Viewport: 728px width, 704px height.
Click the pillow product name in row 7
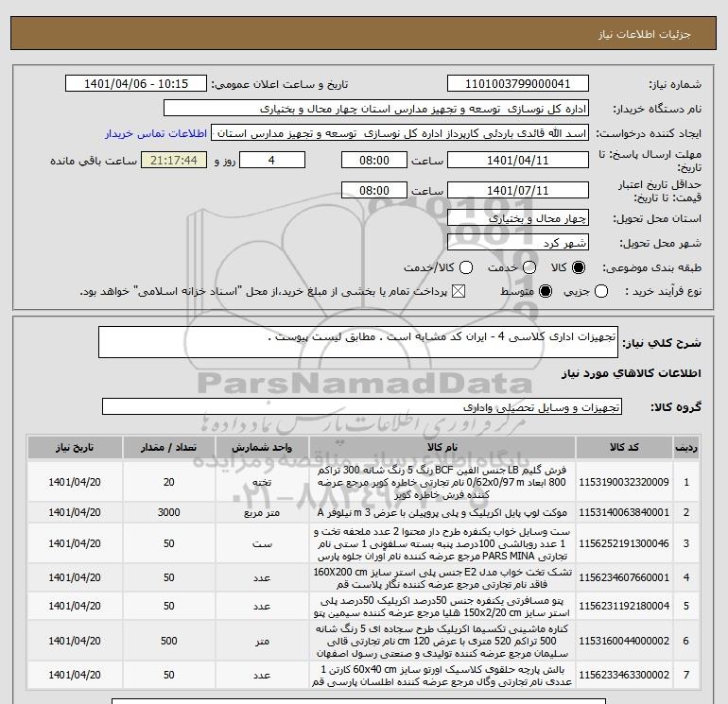(x=442, y=676)
